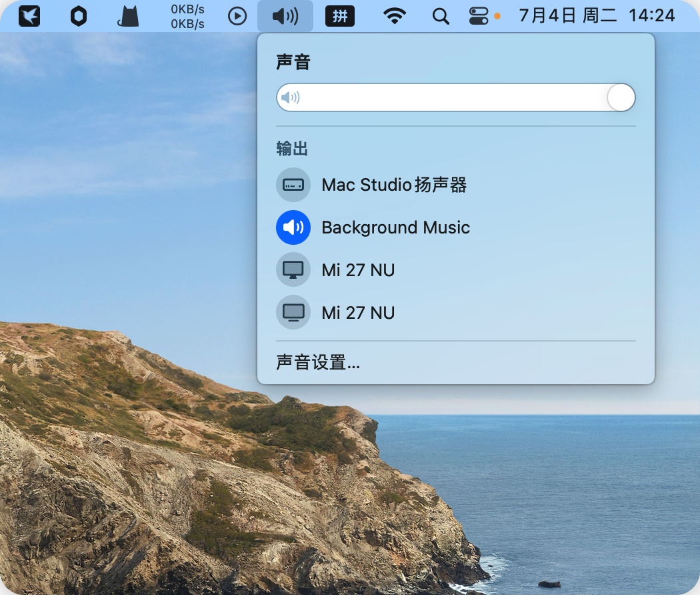Select Mac Studio扬声器 as output device

393,185
